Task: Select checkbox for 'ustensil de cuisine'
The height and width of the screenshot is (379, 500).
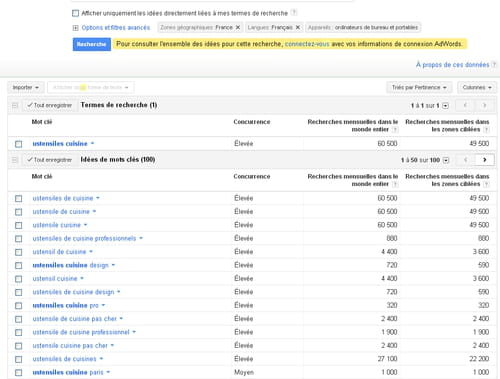Action: pyautogui.click(x=19, y=252)
